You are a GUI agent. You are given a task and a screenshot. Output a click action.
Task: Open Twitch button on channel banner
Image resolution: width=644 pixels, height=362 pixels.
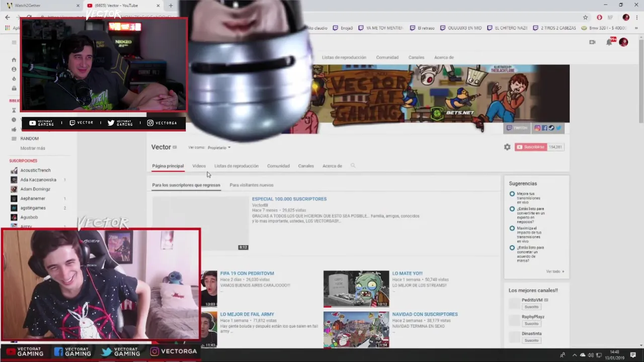(x=517, y=128)
